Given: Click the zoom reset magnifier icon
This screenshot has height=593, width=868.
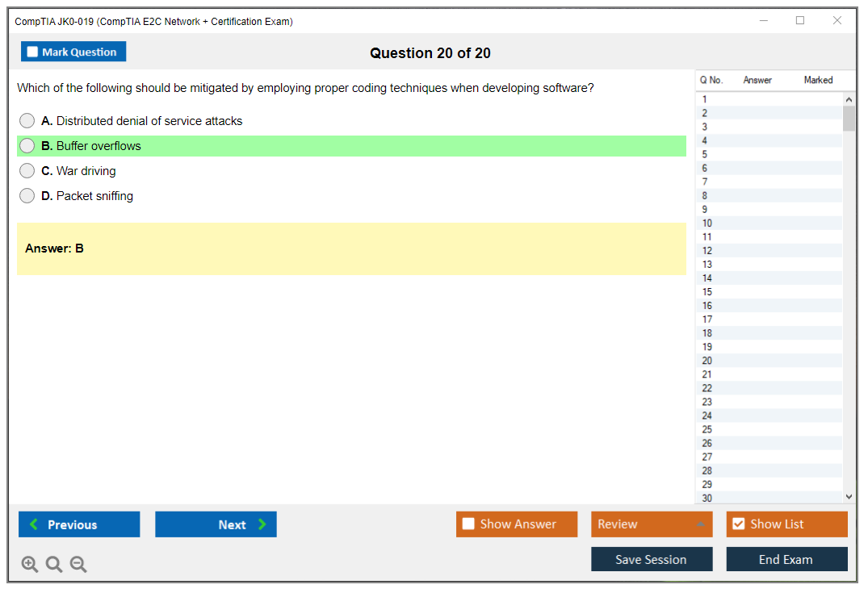Looking at the screenshot, I should point(54,565).
